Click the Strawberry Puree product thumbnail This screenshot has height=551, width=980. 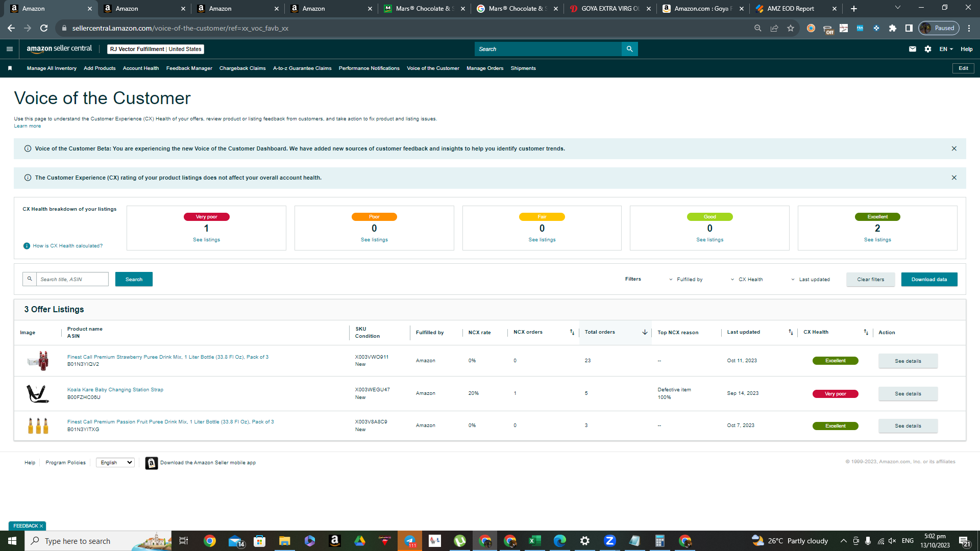(38, 361)
